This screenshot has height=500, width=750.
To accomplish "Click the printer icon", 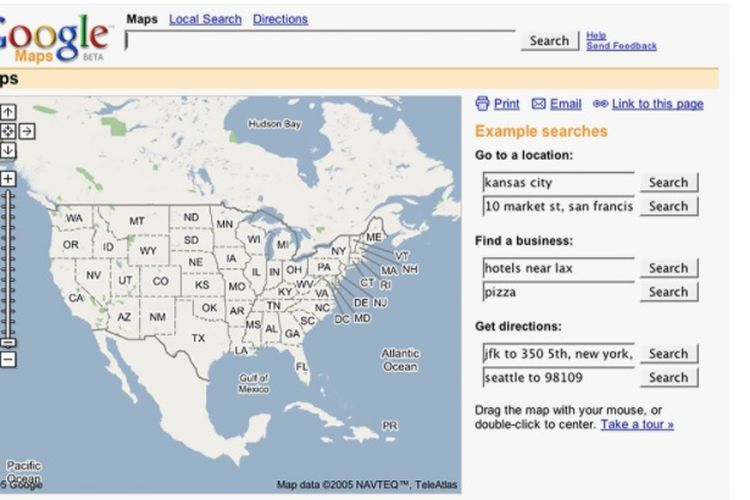I will tap(482, 103).
